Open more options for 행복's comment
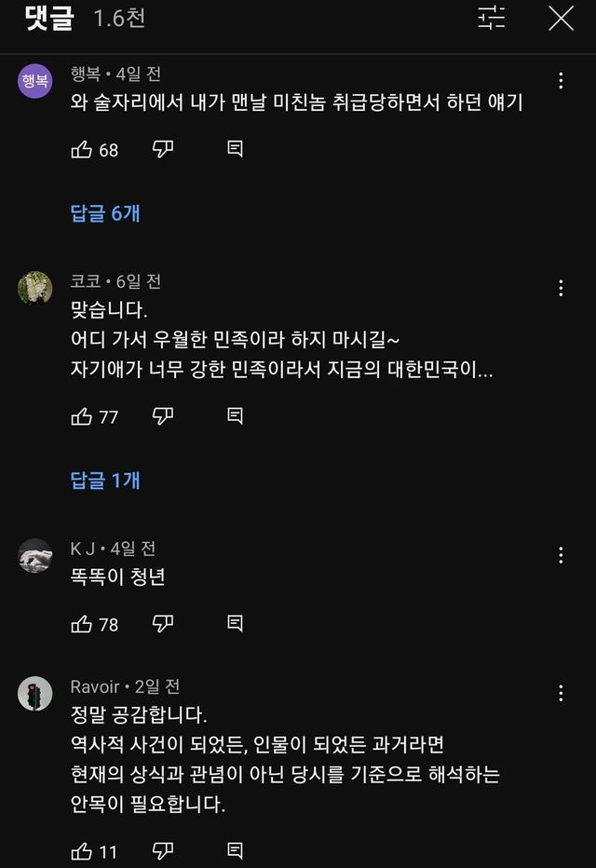Image resolution: width=596 pixels, height=868 pixels. click(x=561, y=81)
